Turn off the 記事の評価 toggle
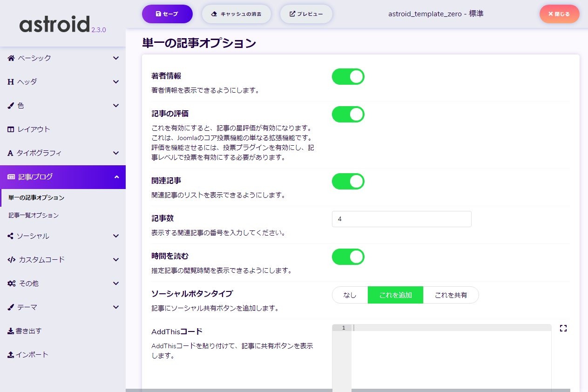 coord(348,115)
